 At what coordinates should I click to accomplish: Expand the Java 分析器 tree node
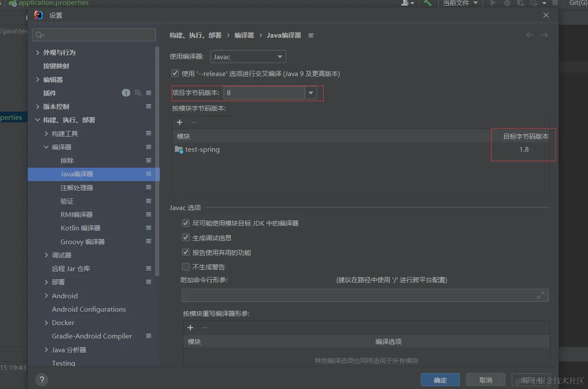pyautogui.click(x=46, y=350)
